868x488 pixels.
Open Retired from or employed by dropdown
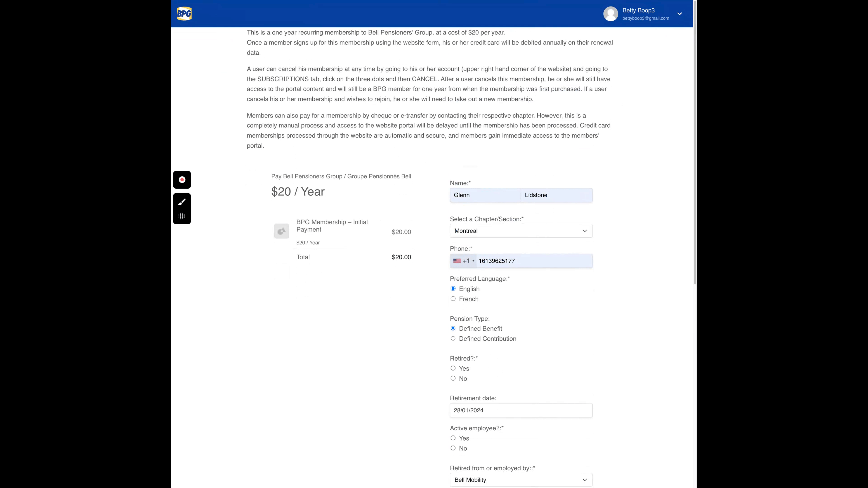pos(521,480)
